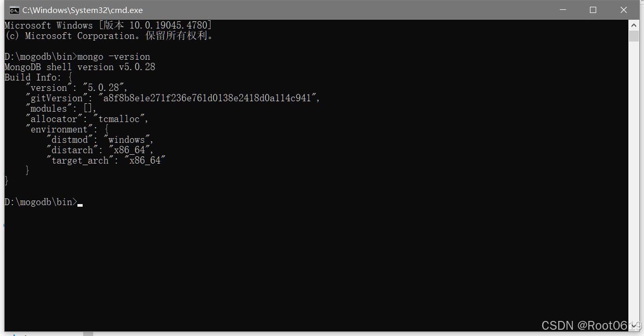Viewport: 644px width, 336px height.
Task: Click the gitVersion hash value
Action: coord(206,98)
